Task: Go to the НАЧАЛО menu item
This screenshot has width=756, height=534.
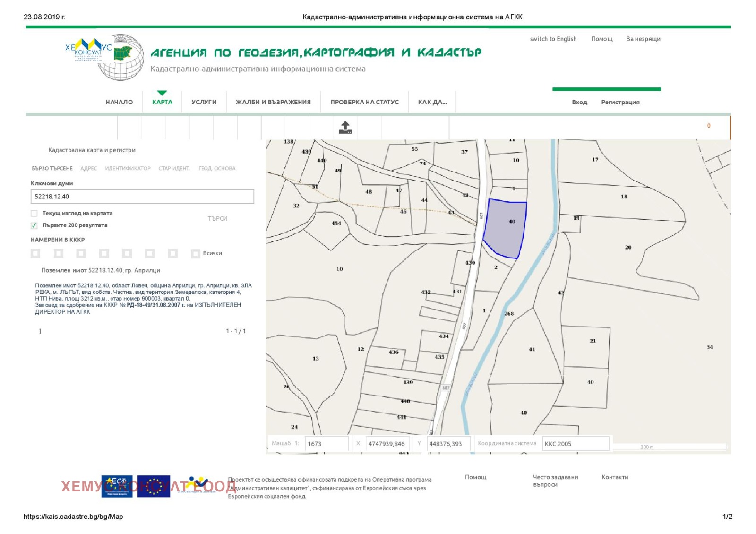Action: pos(119,102)
